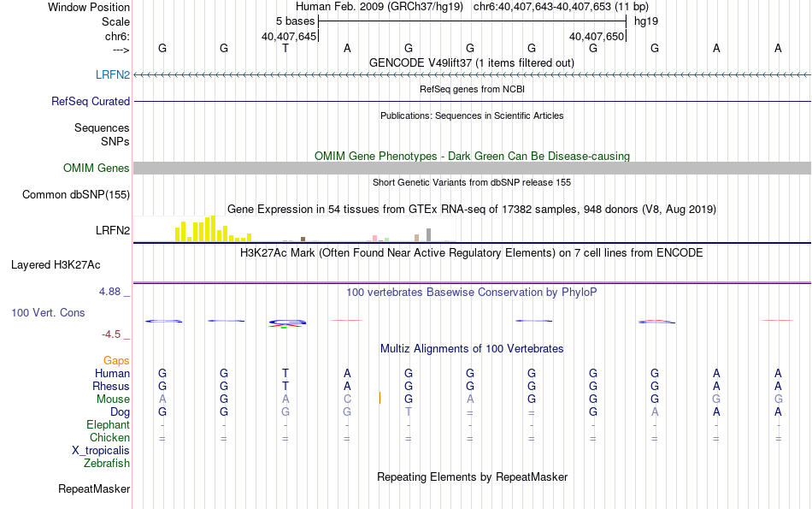Viewport: 812px width, 509px height.
Task: Click the T base in the Dog row
Action: click(x=409, y=412)
